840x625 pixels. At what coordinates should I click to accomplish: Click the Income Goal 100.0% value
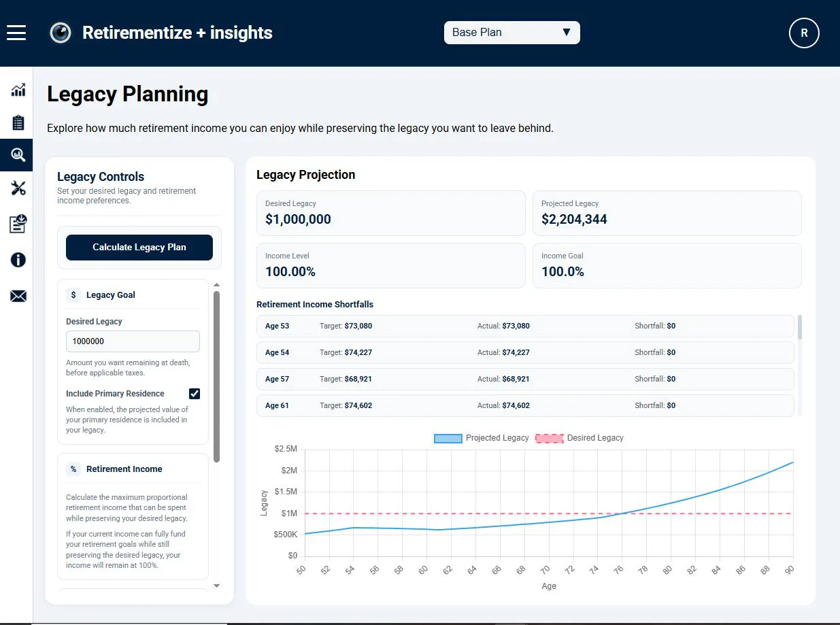click(x=562, y=272)
